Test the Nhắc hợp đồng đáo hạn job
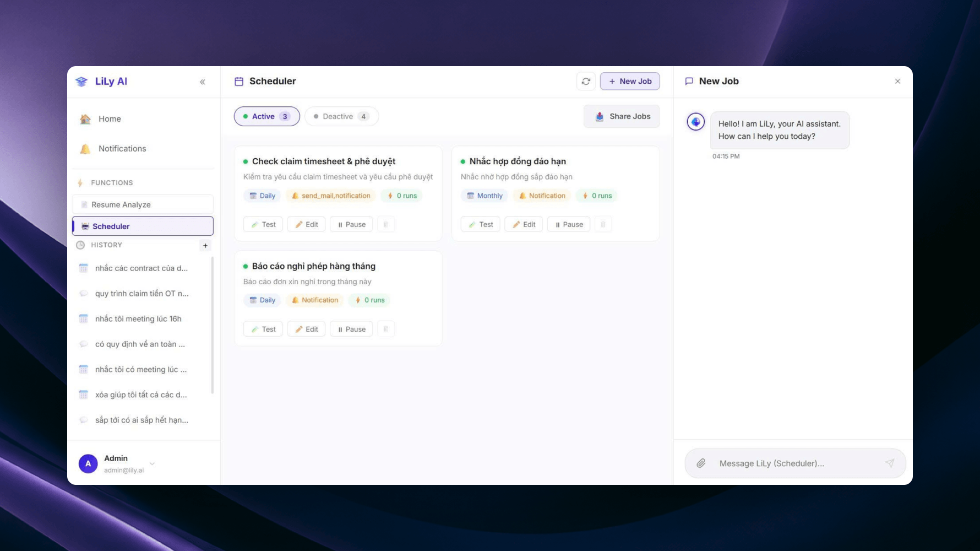Image resolution: width=980 pixels, height=551 pixels. click(x=481, y=224)
